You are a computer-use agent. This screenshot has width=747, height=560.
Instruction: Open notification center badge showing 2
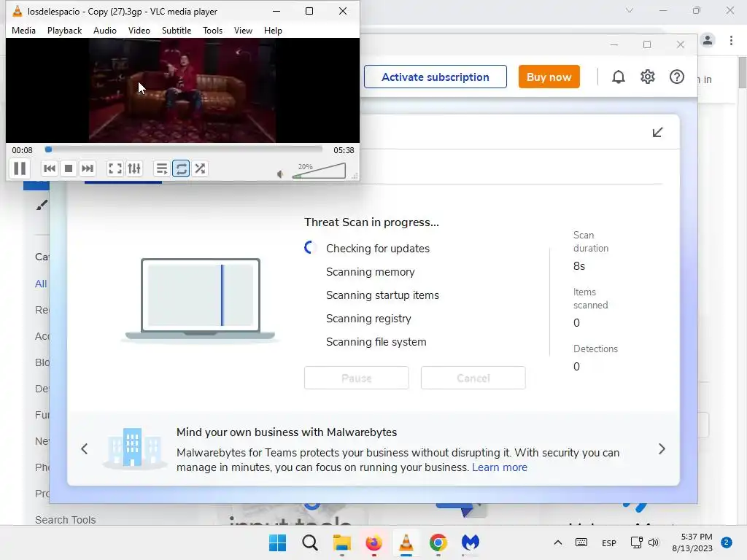pyautogui.click(x=727, y=542)
